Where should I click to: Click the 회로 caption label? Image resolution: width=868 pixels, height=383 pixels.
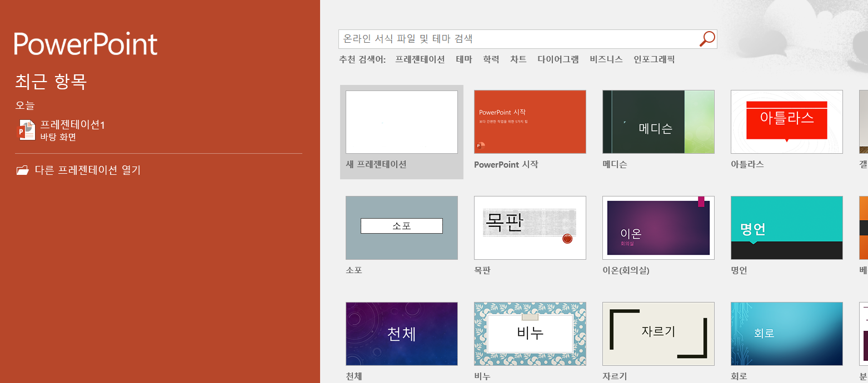tap(739, 376)
